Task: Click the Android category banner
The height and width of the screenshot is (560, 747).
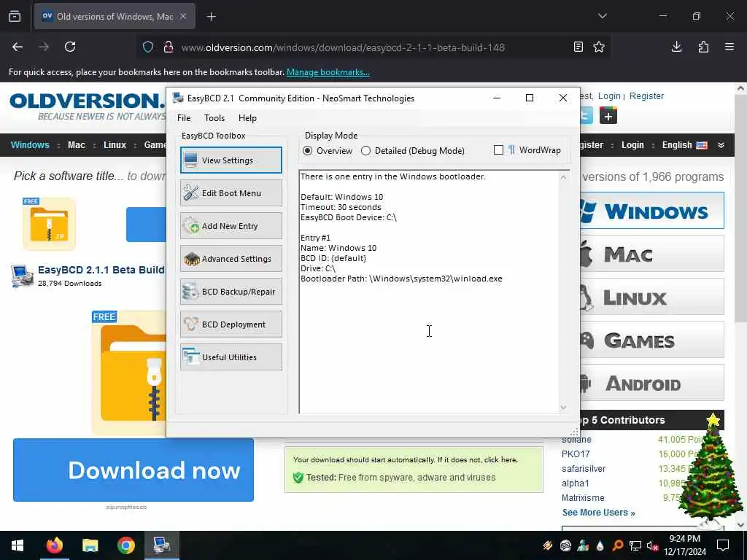Action: [651, 383]
